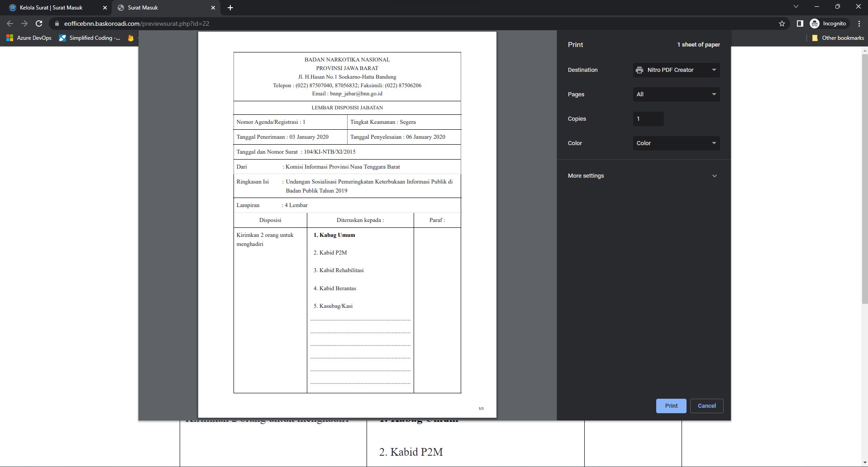
Task: Click '3. Kabid Rehabilitasi' in preview
Action: 339,270
